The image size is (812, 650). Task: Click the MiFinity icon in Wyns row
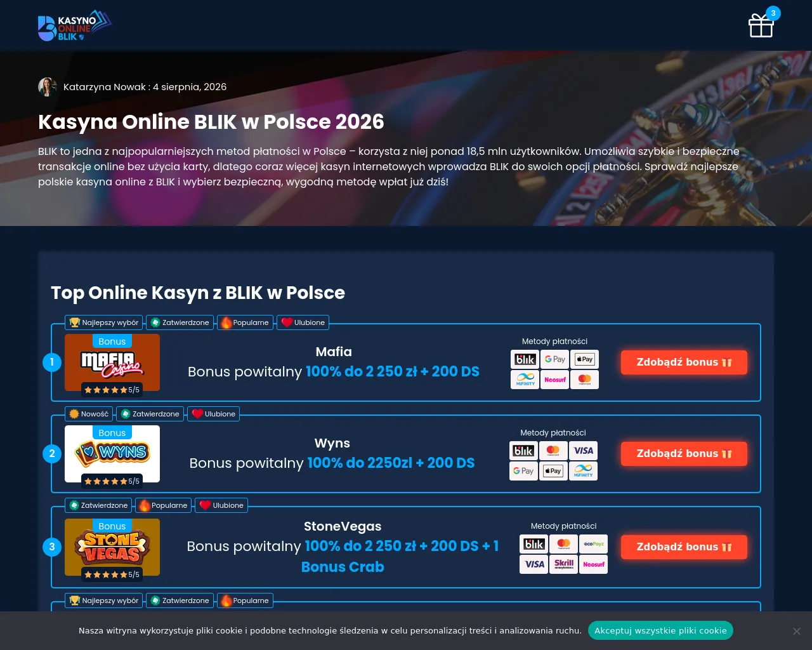click(x=583, y=471)
